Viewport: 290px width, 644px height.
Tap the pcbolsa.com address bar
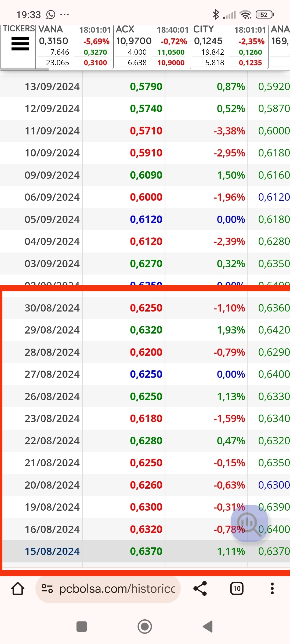coord(108,588)
